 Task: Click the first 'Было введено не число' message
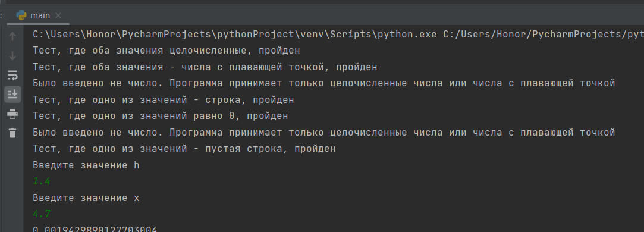pos(324,83)
